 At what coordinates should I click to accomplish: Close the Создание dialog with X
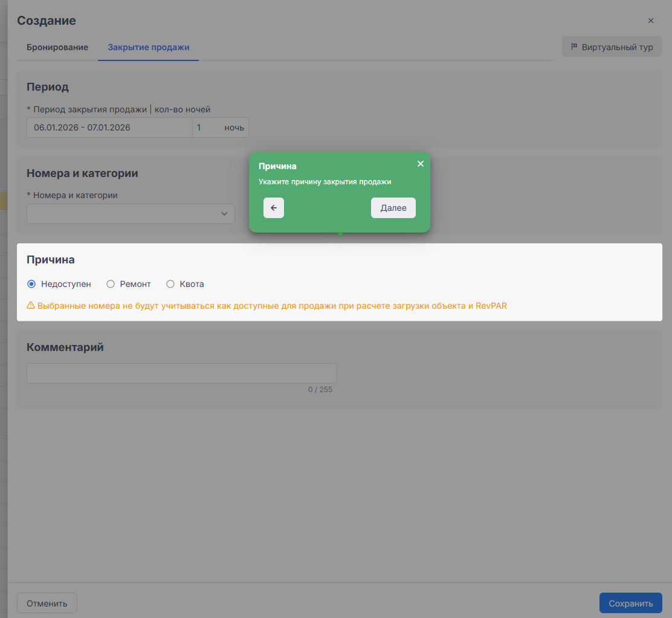651,21
